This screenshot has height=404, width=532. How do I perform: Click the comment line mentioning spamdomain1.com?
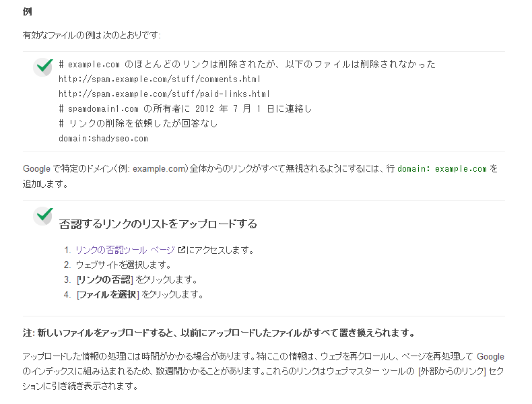pyautogui.click(x=185, y=108)
